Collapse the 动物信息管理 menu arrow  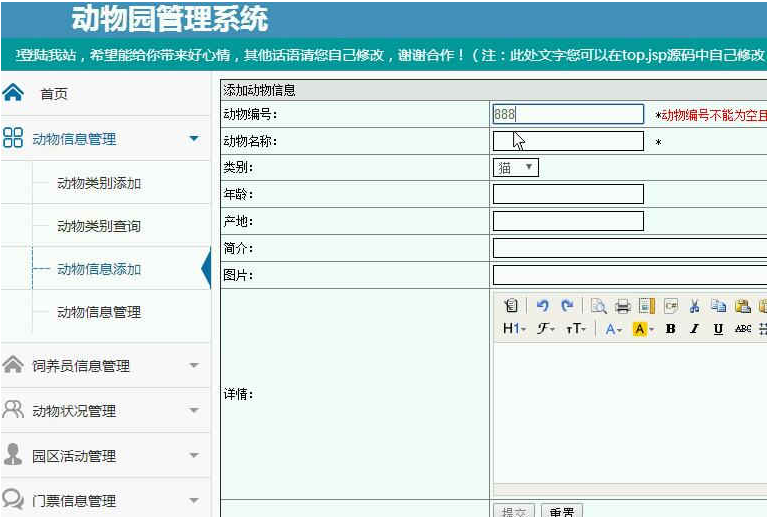click(x=194, y=138)
